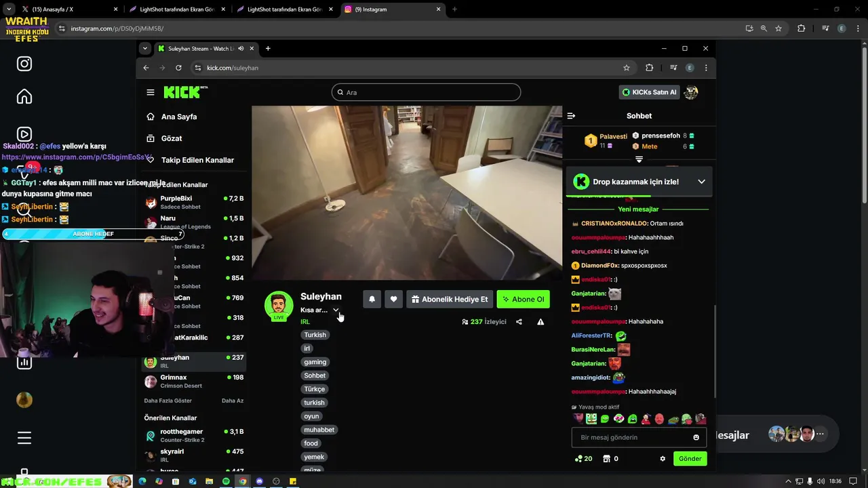Screen dimensions: 868x488
Task: Open the emoji picker in chat input
Action: click(x=696, y=437)
